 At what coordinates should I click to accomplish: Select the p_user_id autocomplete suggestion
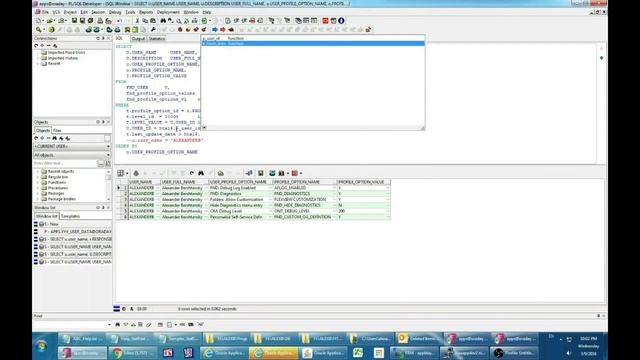point(313,38)
